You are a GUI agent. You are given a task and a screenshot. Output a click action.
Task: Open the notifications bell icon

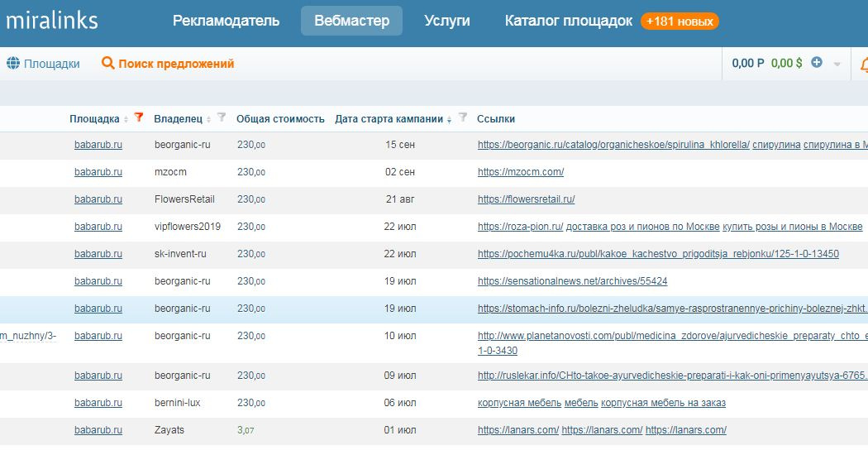coord(864,65)
